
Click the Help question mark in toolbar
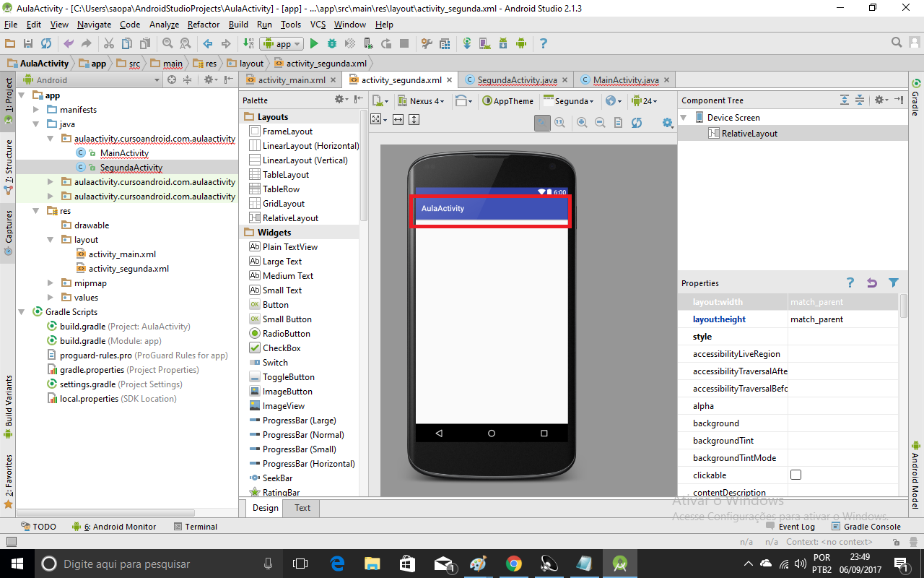(x=544, y=43)
